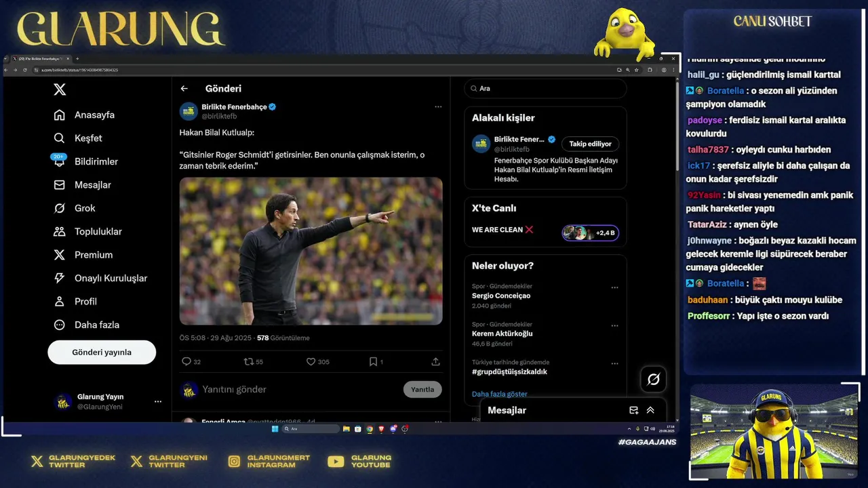Click the back arrow next to Gönderi
Viewport: 868px width, 488px height.
tap(184, 89)
